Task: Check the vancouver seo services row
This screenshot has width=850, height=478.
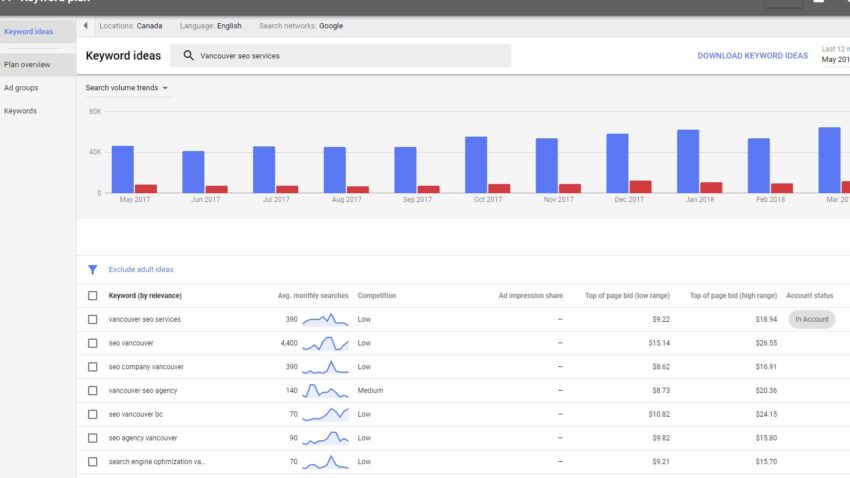Action: 93,319
